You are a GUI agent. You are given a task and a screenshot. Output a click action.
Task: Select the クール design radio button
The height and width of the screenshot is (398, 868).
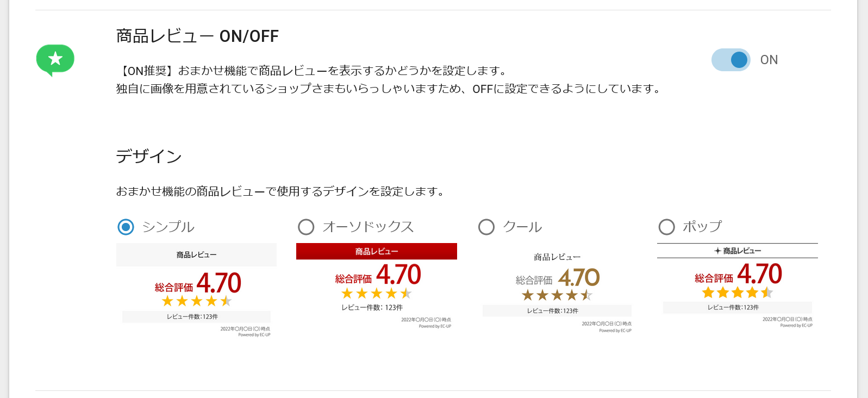click(486, 227)
